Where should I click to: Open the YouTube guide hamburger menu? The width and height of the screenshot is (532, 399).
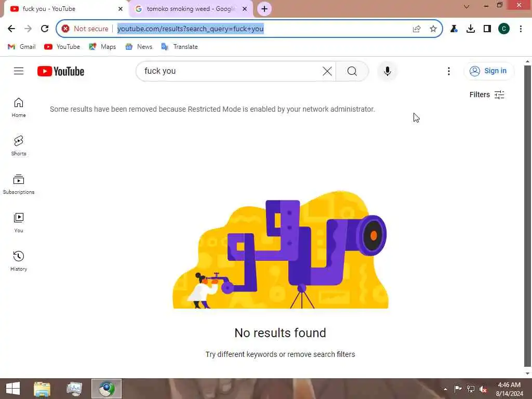point(19,71)
